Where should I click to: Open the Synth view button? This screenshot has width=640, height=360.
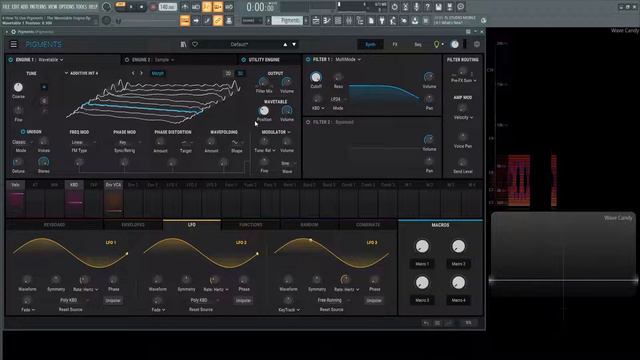tap(370, 44)
